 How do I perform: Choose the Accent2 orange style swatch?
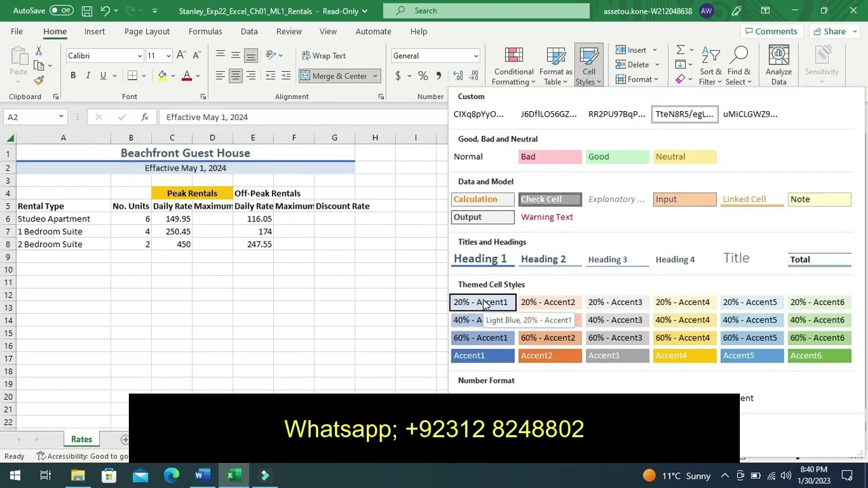[550, 355]
